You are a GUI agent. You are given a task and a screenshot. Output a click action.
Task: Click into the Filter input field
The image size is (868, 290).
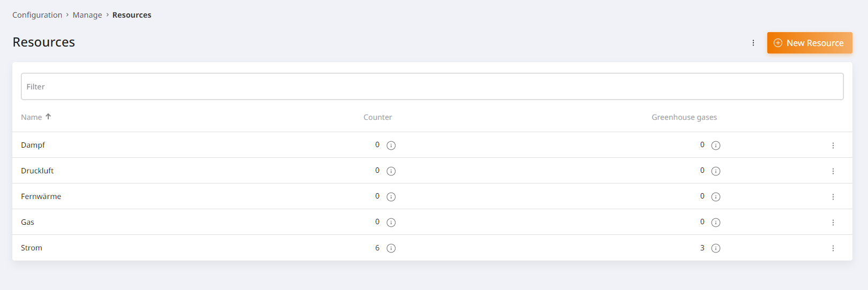pyautogui.click(x=432, y=87)
